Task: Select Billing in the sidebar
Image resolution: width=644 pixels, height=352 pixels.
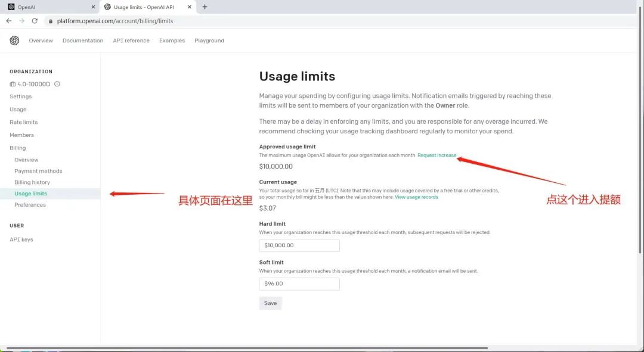Action: pyautogui.click(x=18, y=148)
